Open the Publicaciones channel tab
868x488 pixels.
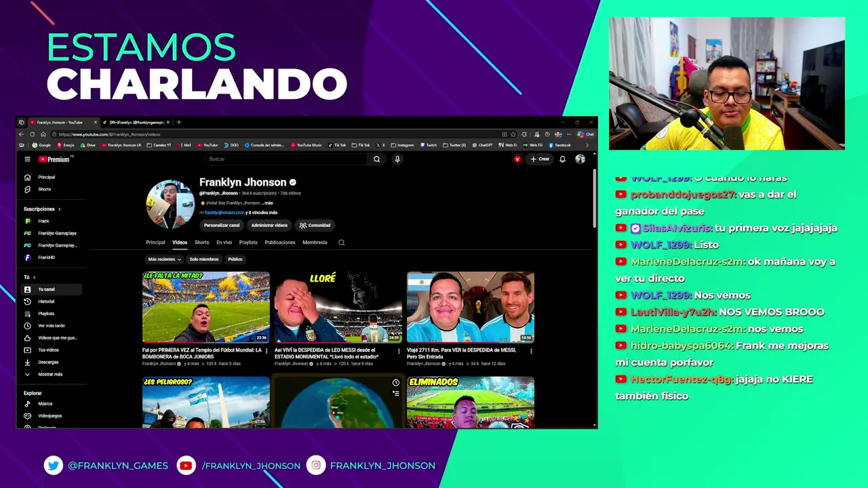point(280,243)
